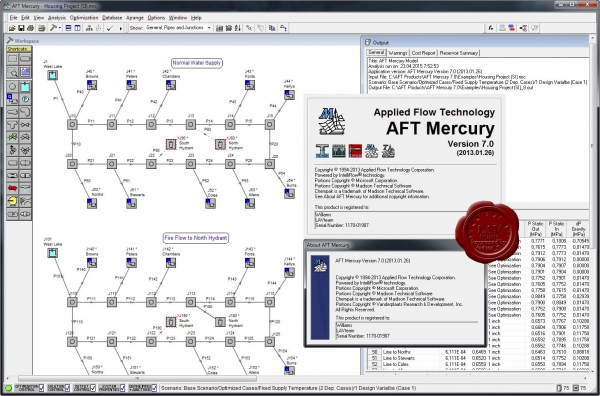
Task: Click the blue run arrow toolbar icon
Action: tap(121, 28)
